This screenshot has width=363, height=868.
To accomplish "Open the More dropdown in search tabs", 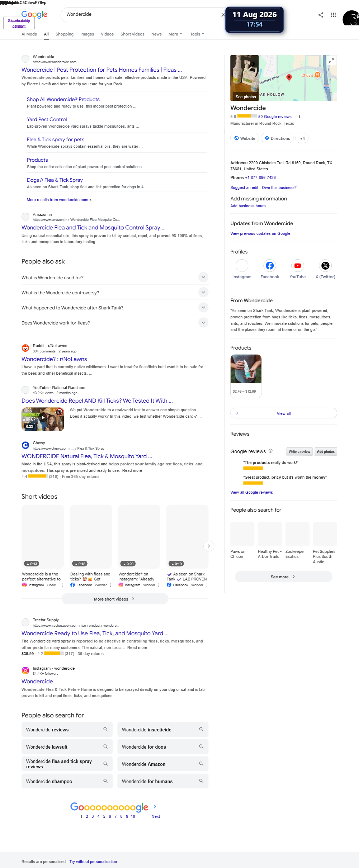I will click(175, 34).
